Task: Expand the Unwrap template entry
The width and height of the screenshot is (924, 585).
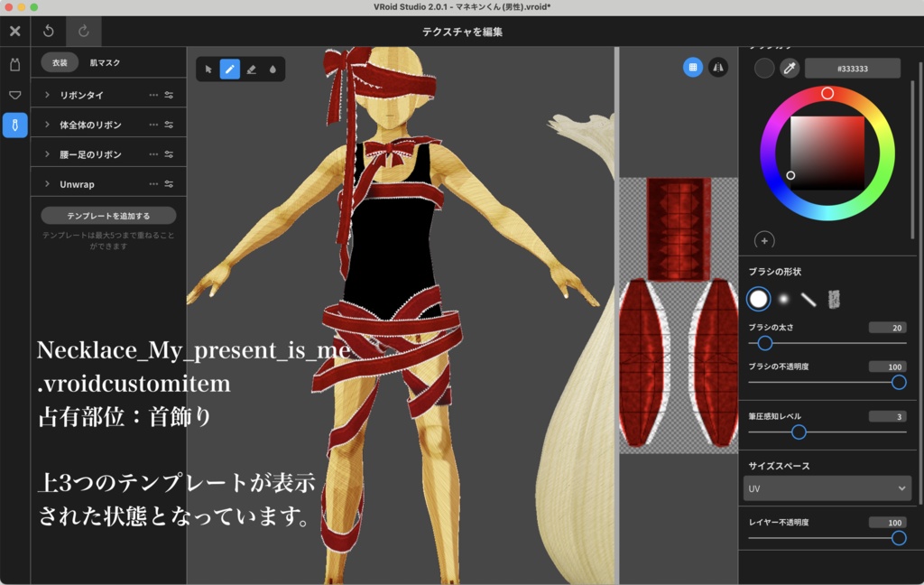Action: pos(48,183)
